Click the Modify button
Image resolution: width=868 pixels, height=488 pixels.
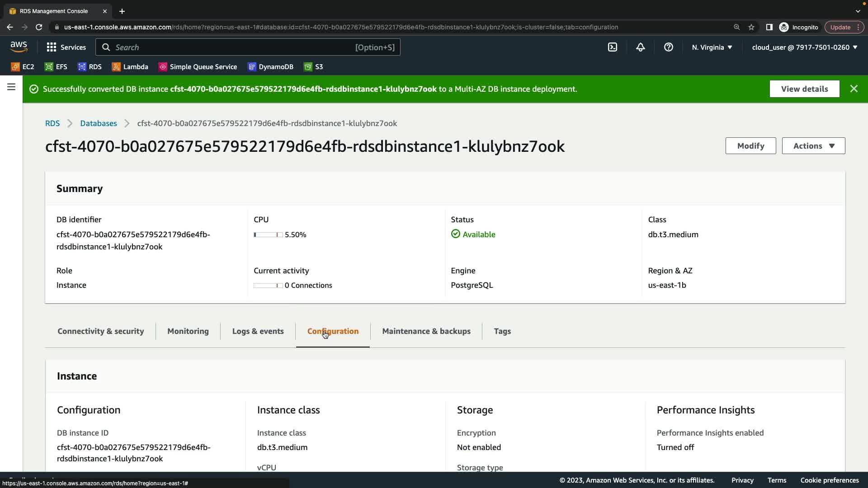click(x=750, y=146)
